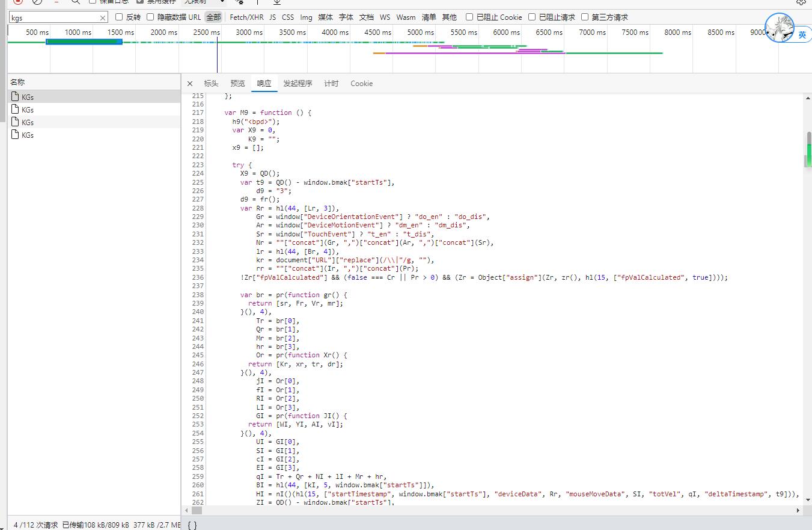Click the 'h9("<bpd>");' code line
The height and width of the screenshot is (530, 812).
(x=257, y=122)
